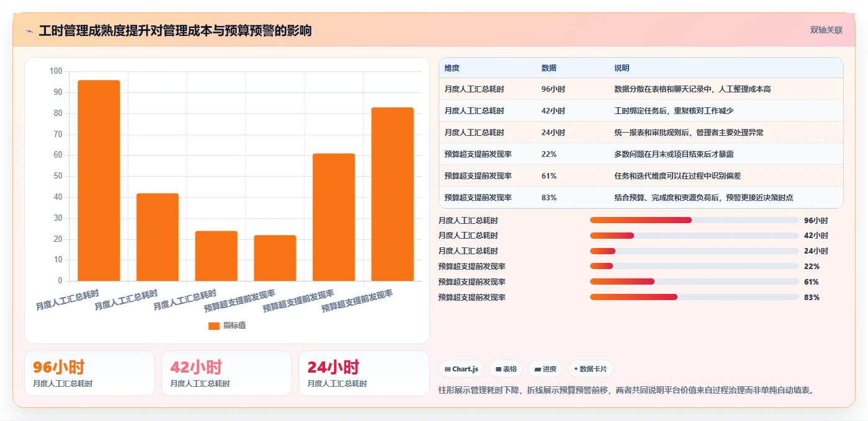Click the 83% progress bar
The height and width of the screenshot is (421, 868).
coord(694,297)
